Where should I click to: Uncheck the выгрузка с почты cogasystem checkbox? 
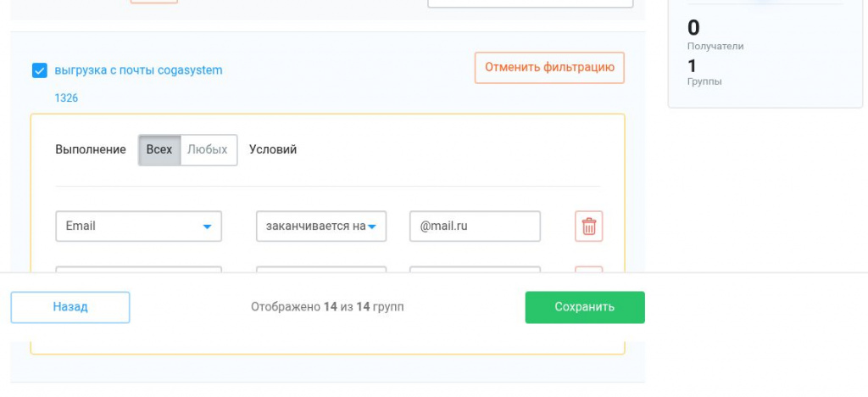pos(39,70)
